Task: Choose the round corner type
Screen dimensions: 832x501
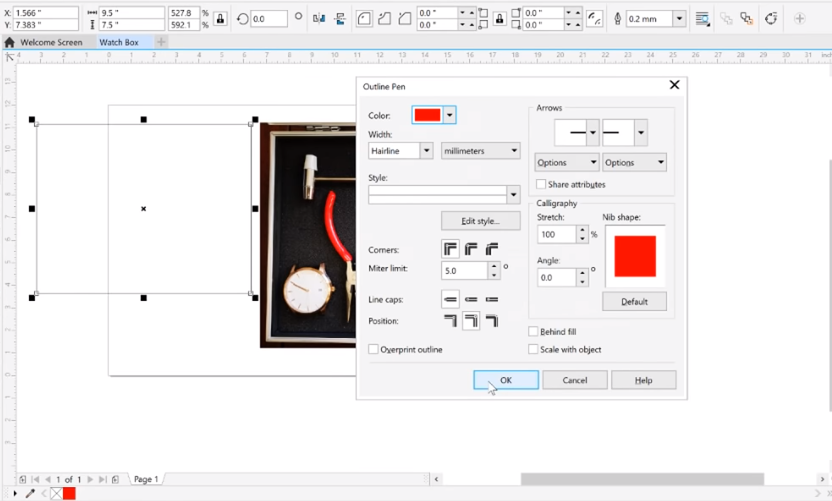Action: point(364,19)
